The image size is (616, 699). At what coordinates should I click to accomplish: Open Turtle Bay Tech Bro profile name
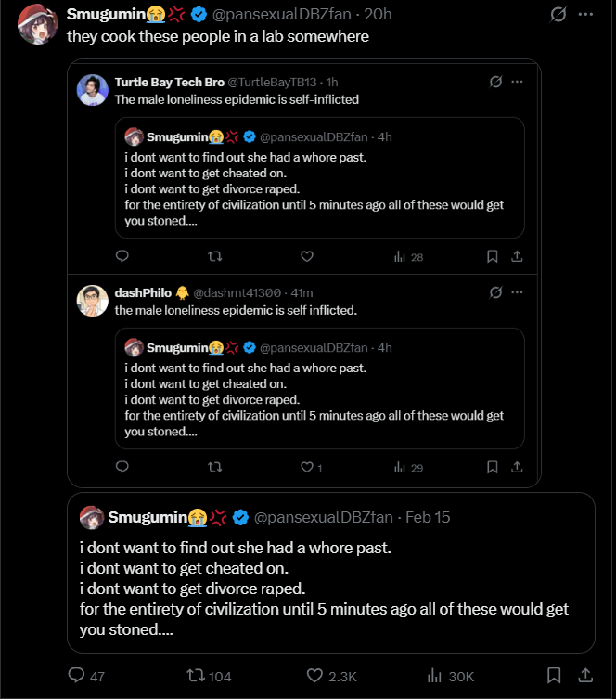170,82
